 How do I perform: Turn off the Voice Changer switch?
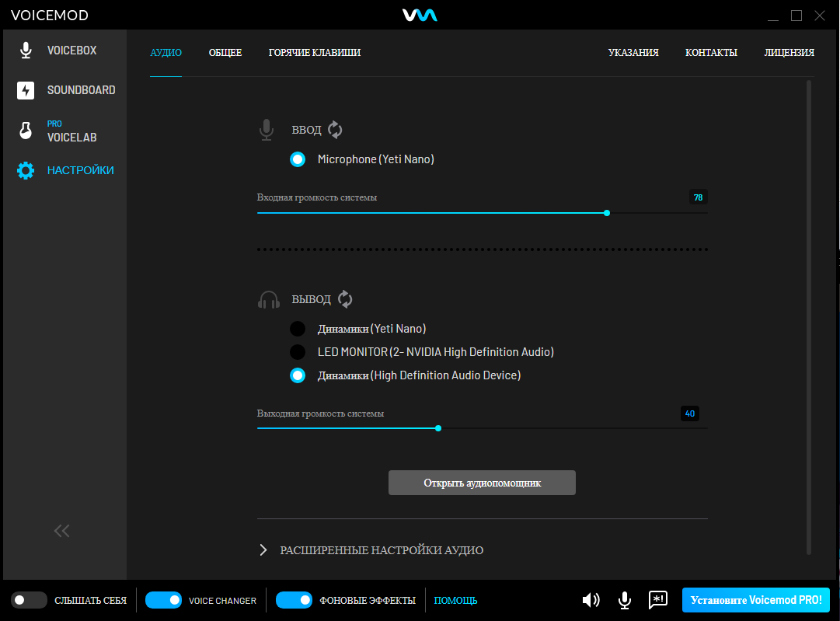click(163, 600)
